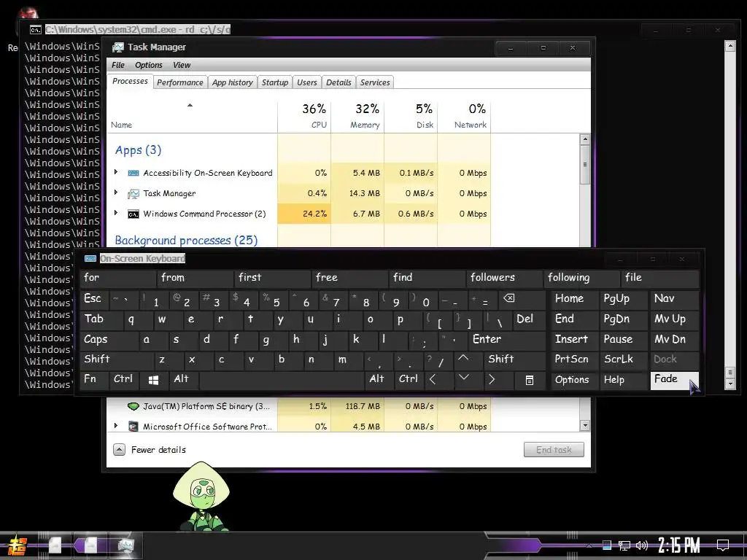Toggle the Caps lock key

(111, 339)
